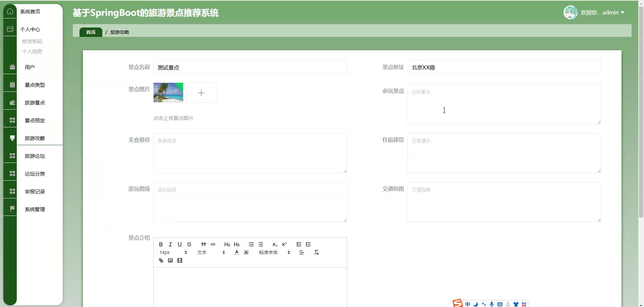Insert a blockquote in the editor
This screenshot has height=307, width=644.
[203, 244]
